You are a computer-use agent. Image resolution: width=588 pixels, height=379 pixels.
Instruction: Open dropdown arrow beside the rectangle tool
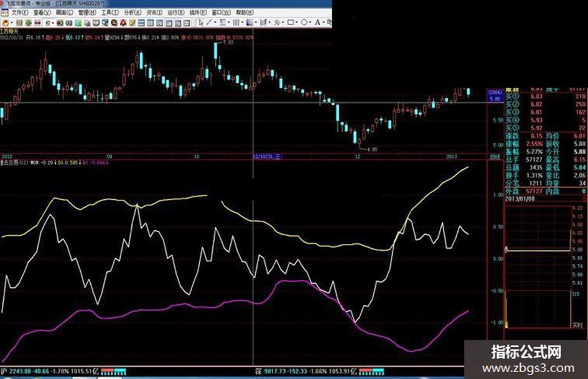(297, 23)
